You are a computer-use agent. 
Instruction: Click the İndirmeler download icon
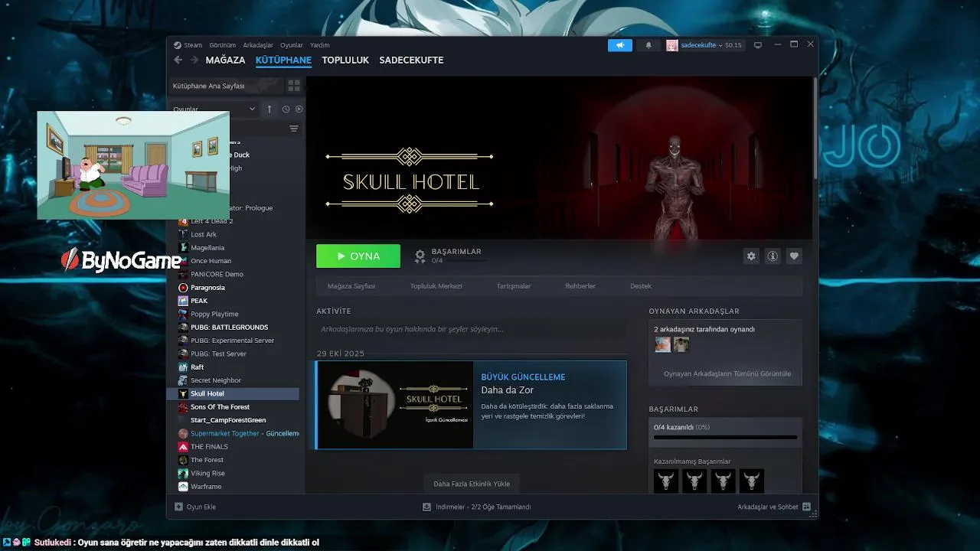point(426,507)
